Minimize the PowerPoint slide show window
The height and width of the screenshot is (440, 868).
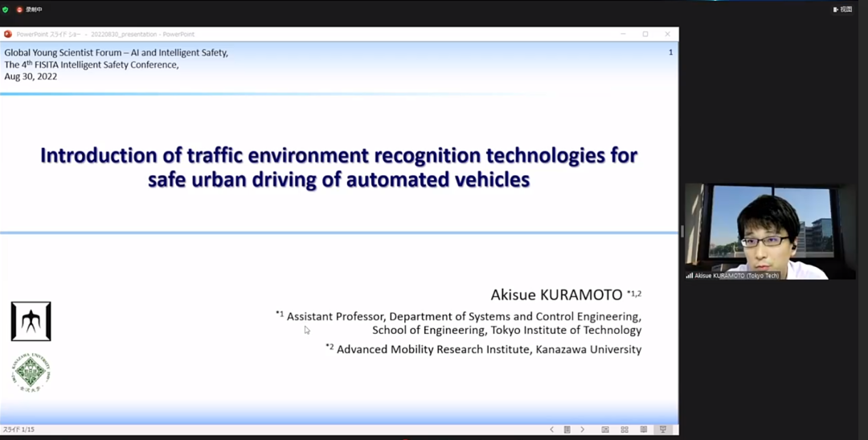coord(623,35)
